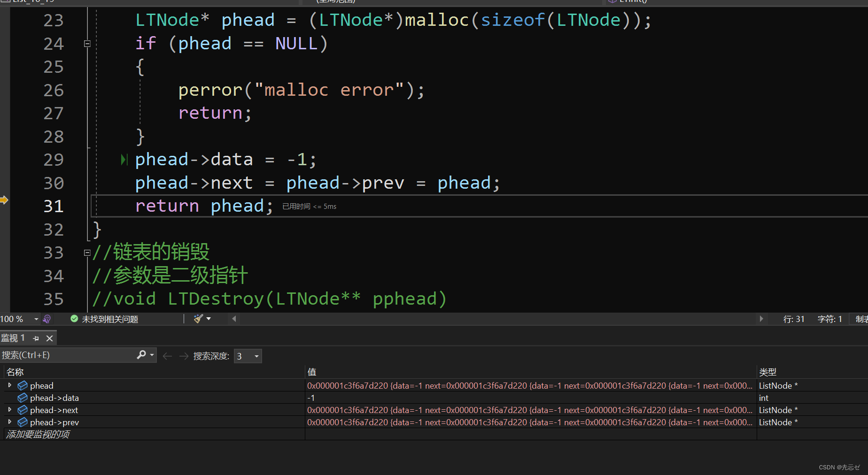Click the variable icon of phead->next row
Viewport: 868px width, 475px height.
point(23,410)
